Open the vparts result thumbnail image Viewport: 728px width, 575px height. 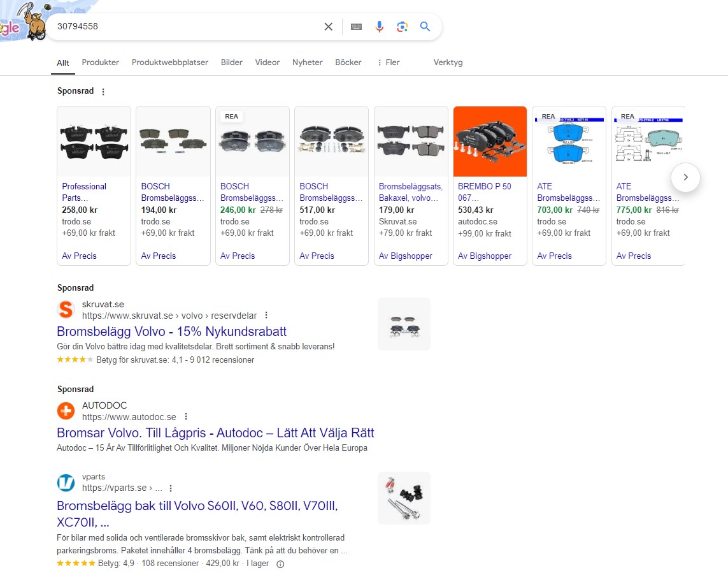404,499
